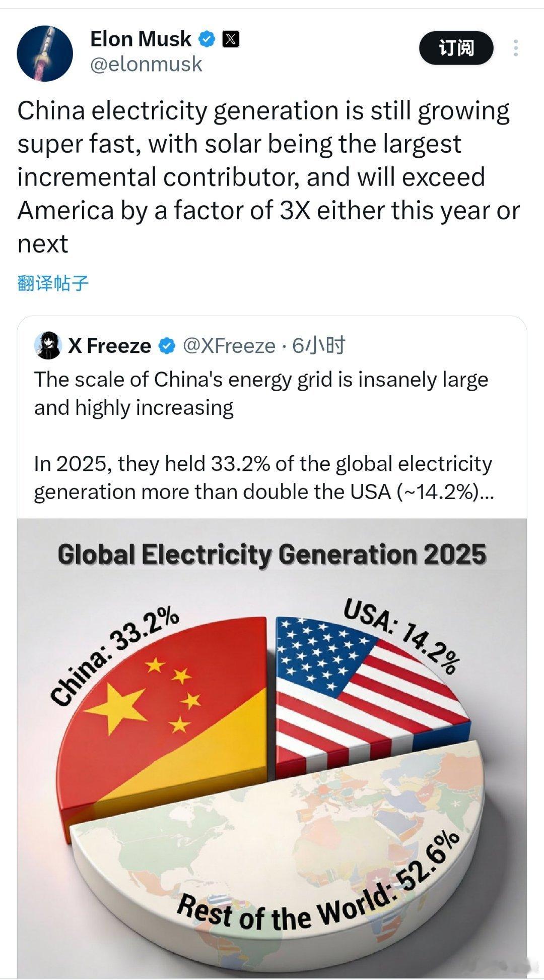The width and height of the screenshot is (544, 980).
Task: Click the blue verified badge beside Elon Musk
Action: (207, 38)
